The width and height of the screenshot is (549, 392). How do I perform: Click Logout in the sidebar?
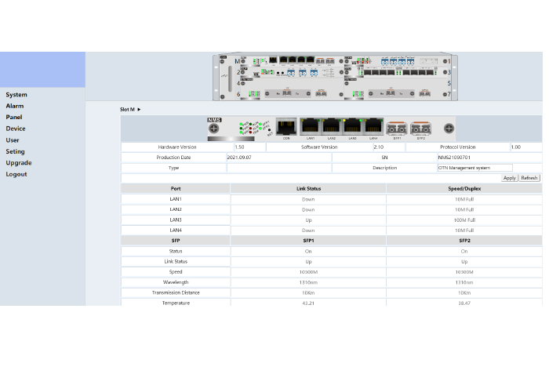pyautogui.click(x=16, y=174)
